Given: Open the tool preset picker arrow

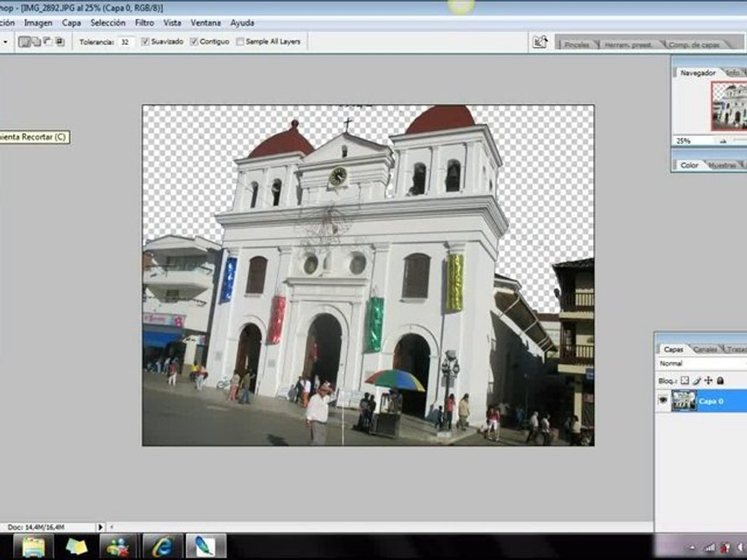Looking at the screenshot, I should [x=5, y=42].
